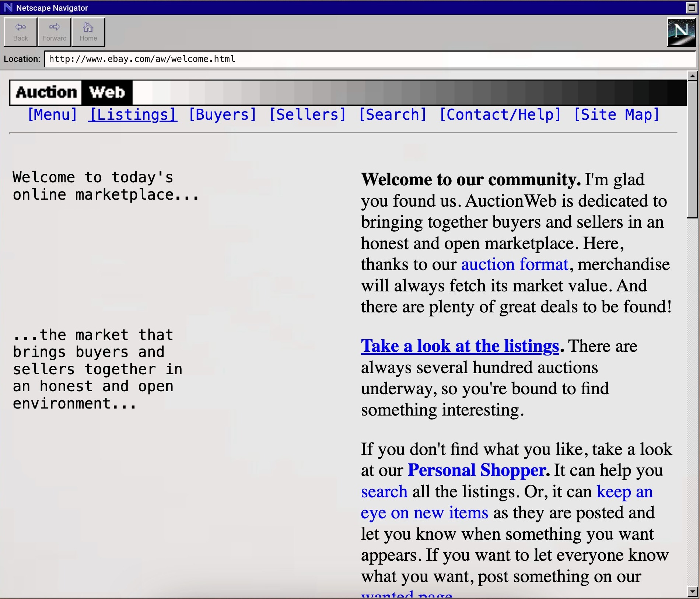Open the [Menu] navigation link
Screen dimensions: 700x599
pyautogui.click(x=52, y=115)
